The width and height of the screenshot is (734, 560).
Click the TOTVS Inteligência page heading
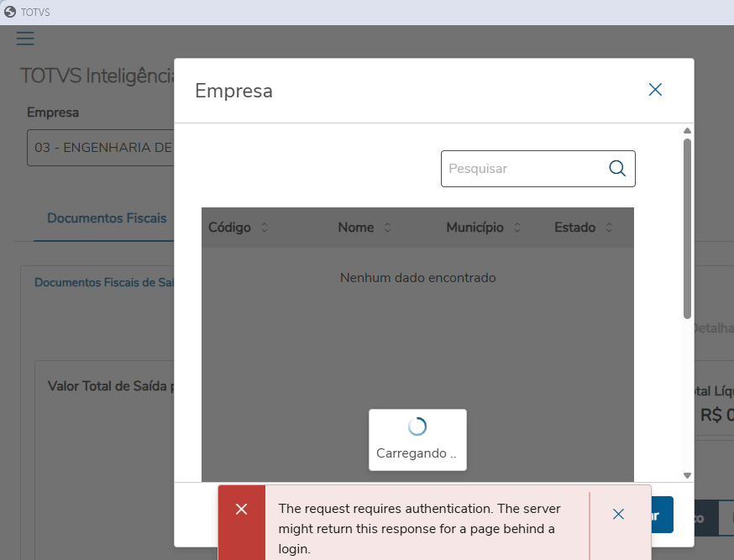[x=97, y=76]
